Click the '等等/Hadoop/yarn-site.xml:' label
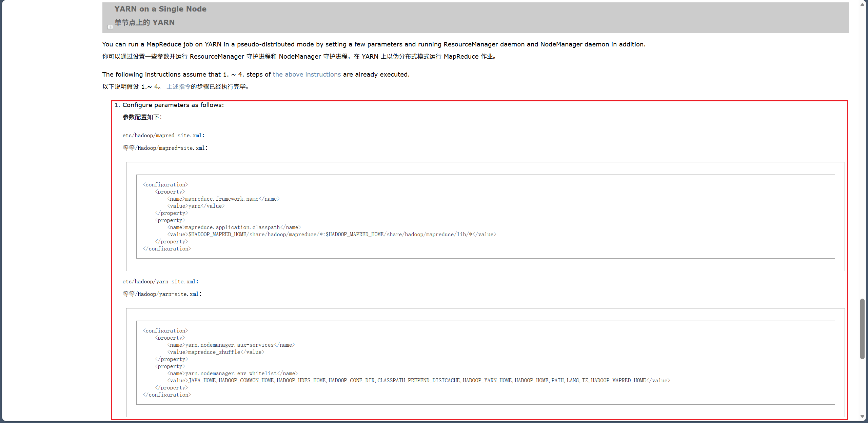 coord(162,294)
